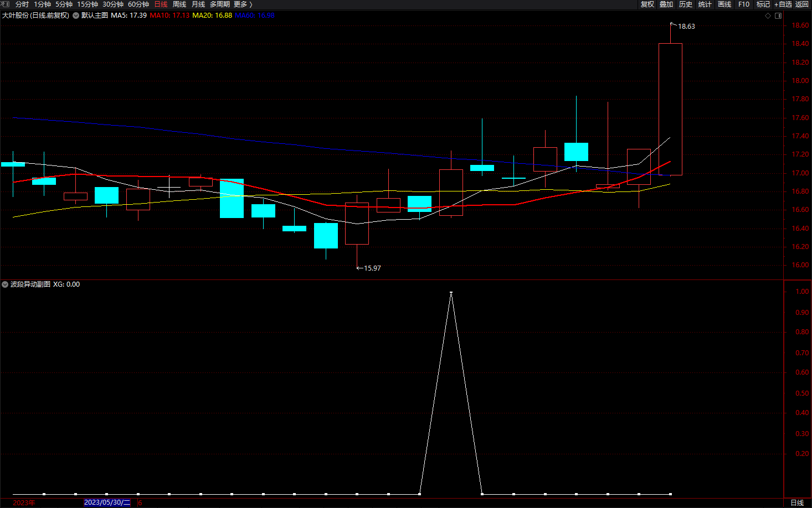
Task: Select the 60分钟 period tab
Action: [x=138, y=4]
